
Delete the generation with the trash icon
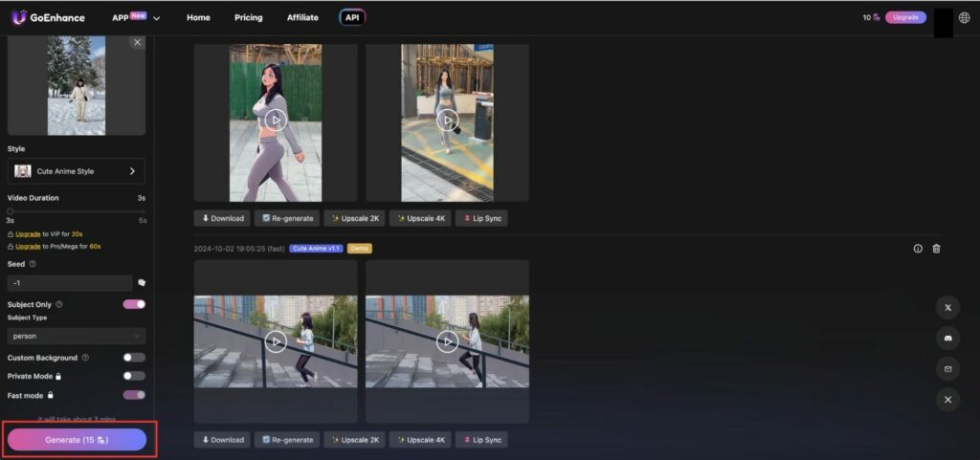click(936, 249)
